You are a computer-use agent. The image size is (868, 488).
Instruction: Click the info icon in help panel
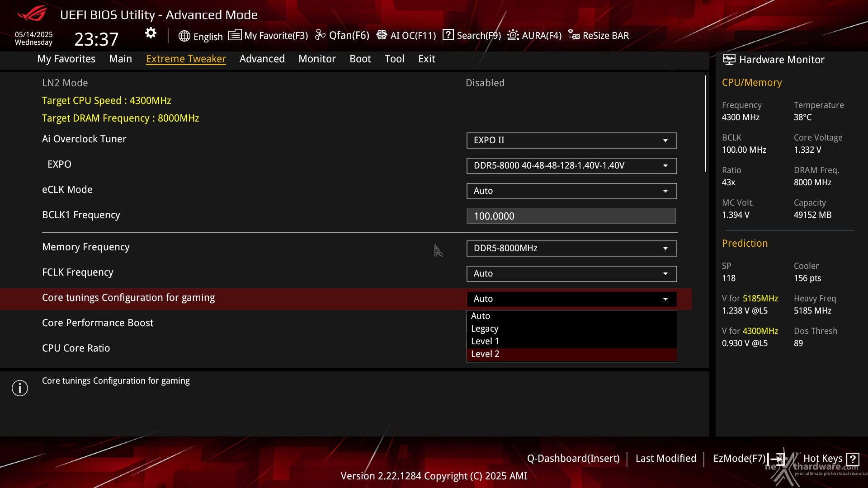click(x=20, y=388)
